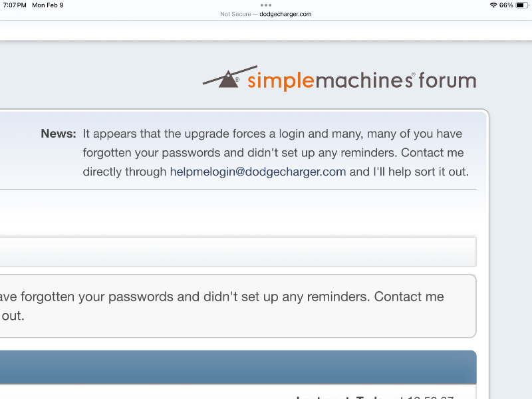This screenshot has height=399, width=532.
Task: Click the empty navigation bar below news
Action: (239, 251)
